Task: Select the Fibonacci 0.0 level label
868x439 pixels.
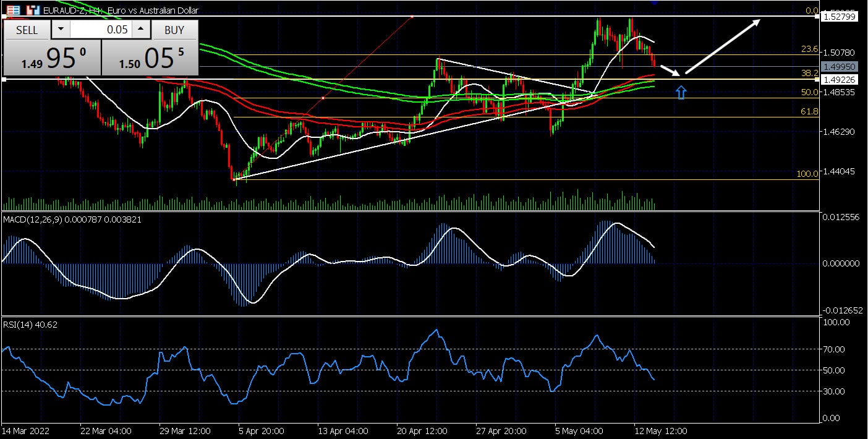Action: coord(811,11)
